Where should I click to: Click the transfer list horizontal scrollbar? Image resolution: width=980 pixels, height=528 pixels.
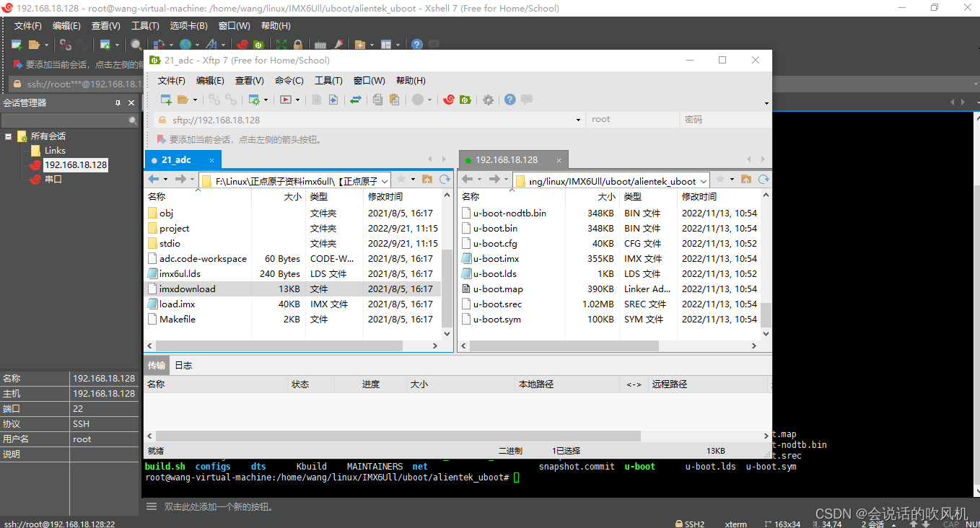coord(398,436)
